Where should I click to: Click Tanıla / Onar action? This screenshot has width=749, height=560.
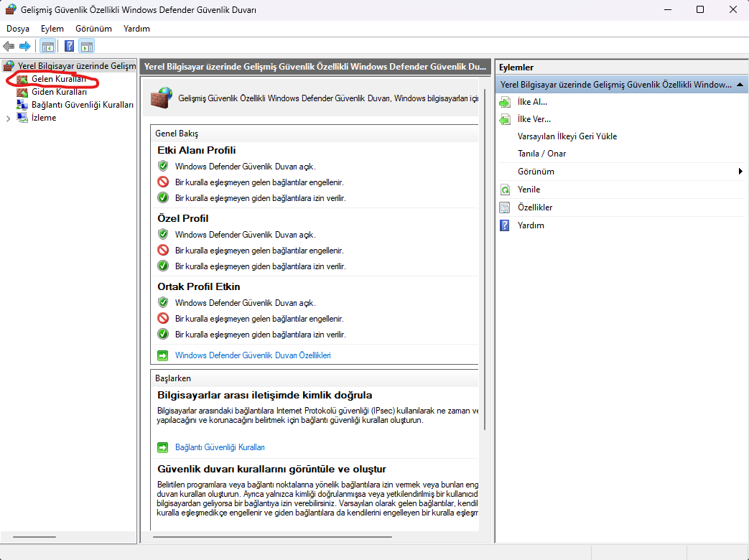click(541, 154)
